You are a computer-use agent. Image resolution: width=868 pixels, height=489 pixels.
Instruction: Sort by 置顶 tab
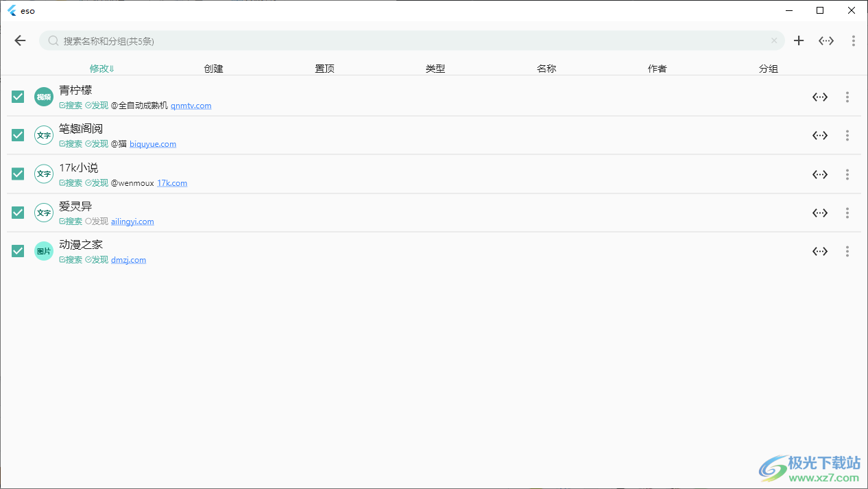[324, 69]
